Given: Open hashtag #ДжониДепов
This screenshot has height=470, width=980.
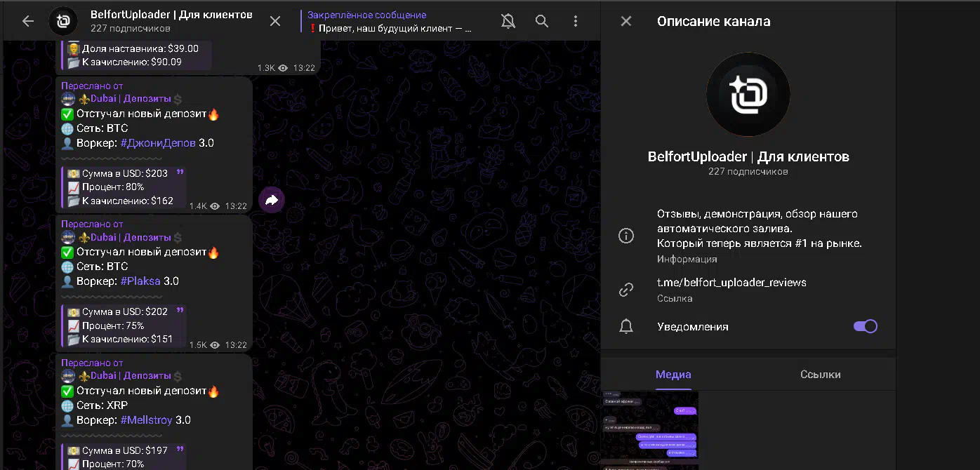Looking at the screenshot, I should 158,142.
